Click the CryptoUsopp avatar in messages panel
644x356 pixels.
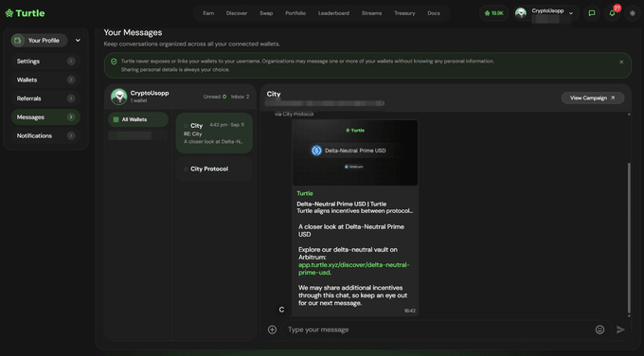tap(118, 97)
